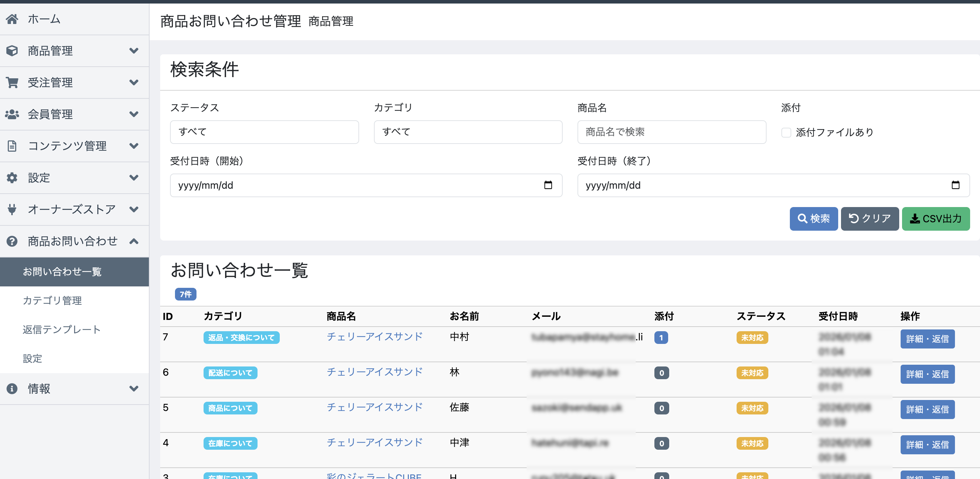Expand the 会員管理 menu chevron
This screenshot has width=980, height=479.
(134, 114)
